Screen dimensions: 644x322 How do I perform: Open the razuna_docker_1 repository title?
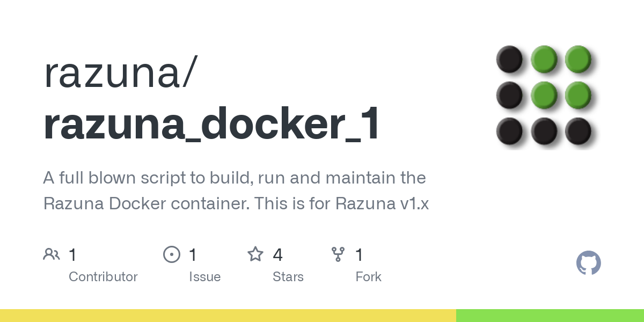pos(212,125)
